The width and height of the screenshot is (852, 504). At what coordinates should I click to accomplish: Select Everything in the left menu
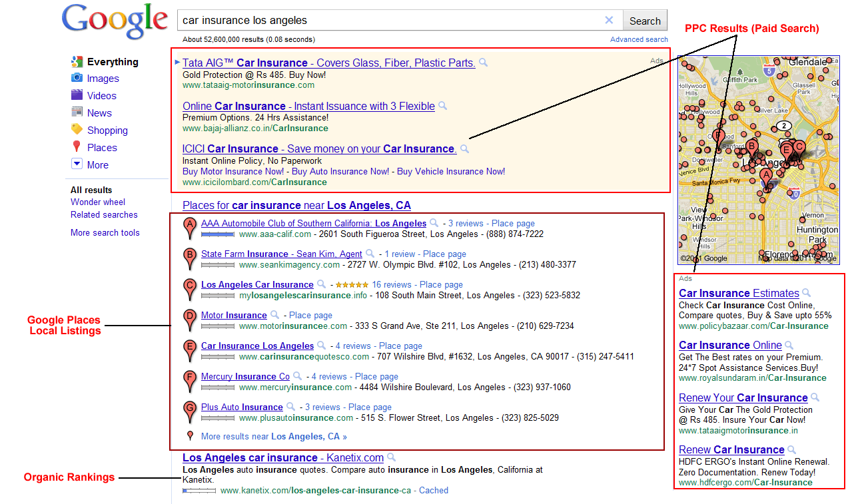(112, 62)
